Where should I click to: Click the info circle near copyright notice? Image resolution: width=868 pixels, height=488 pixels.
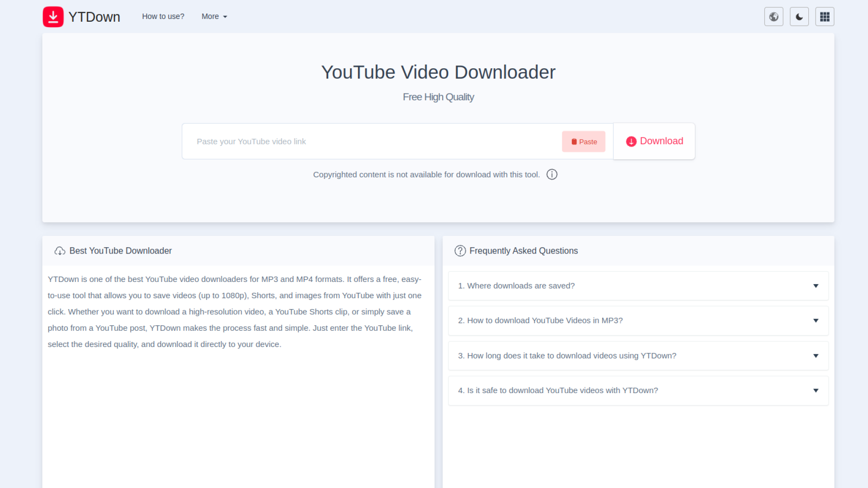(552, 174)
